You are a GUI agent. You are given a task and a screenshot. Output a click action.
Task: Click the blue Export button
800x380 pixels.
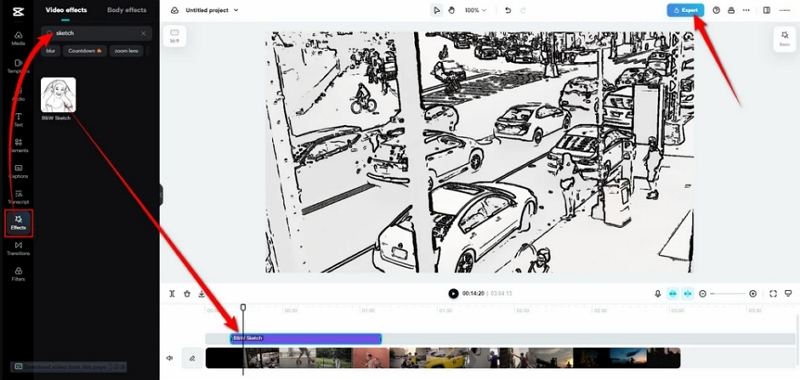pos(685,10)
